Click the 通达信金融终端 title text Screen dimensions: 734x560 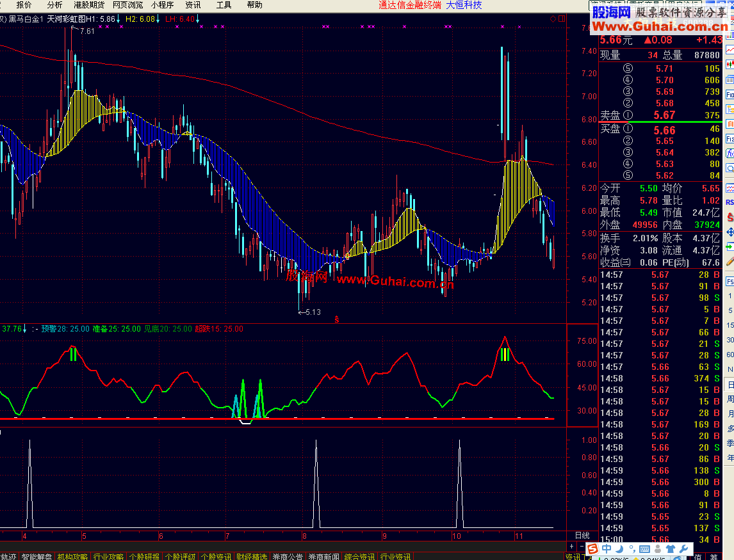click(410, 5)
